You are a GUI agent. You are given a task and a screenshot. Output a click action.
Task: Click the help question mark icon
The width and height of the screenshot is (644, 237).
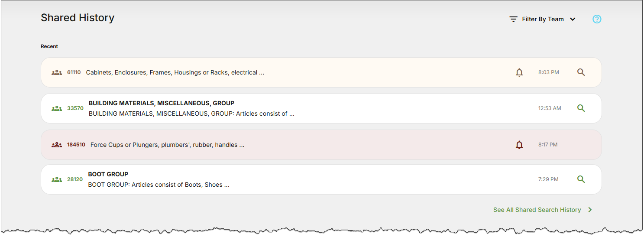597,19
